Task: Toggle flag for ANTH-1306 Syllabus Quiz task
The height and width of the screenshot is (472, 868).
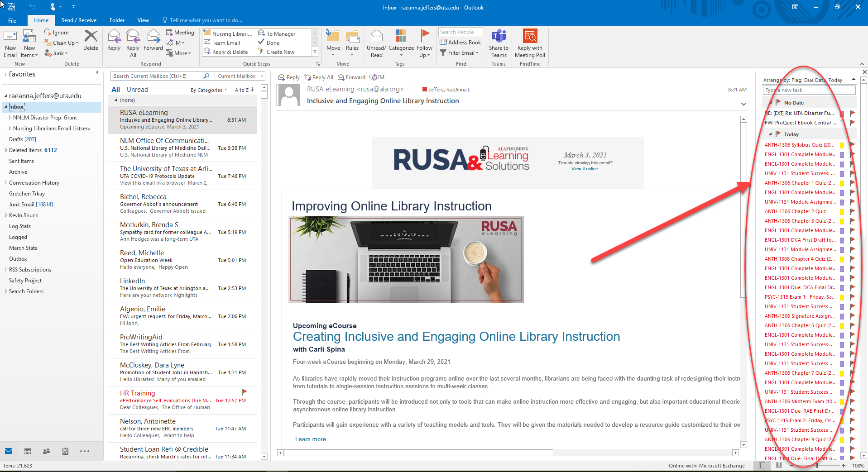Action: click(x=852, y=145)
